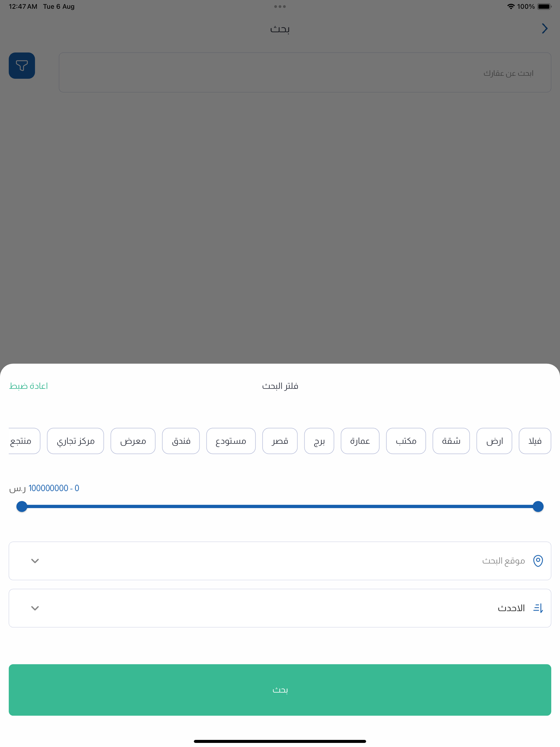Select the مركز تجاري property type chip
The image size is (560, 747).
[x=75, y=441]
